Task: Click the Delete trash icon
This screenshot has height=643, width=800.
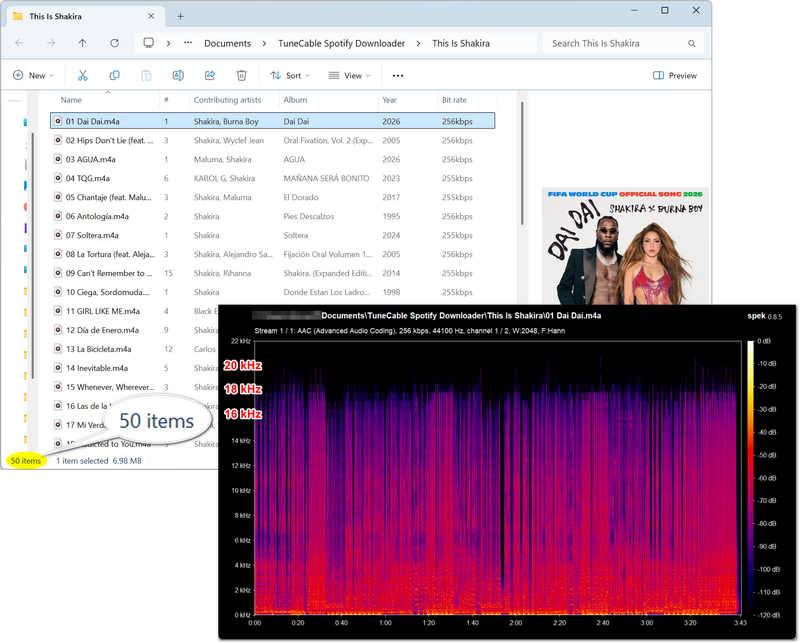Action: pos(241,76)
